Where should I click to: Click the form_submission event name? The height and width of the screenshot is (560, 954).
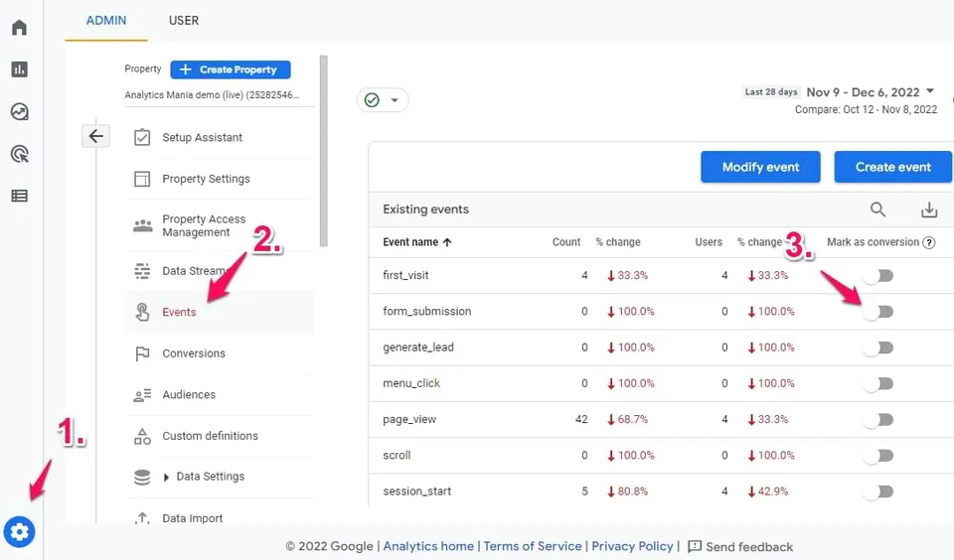click(x=427, y=312)
